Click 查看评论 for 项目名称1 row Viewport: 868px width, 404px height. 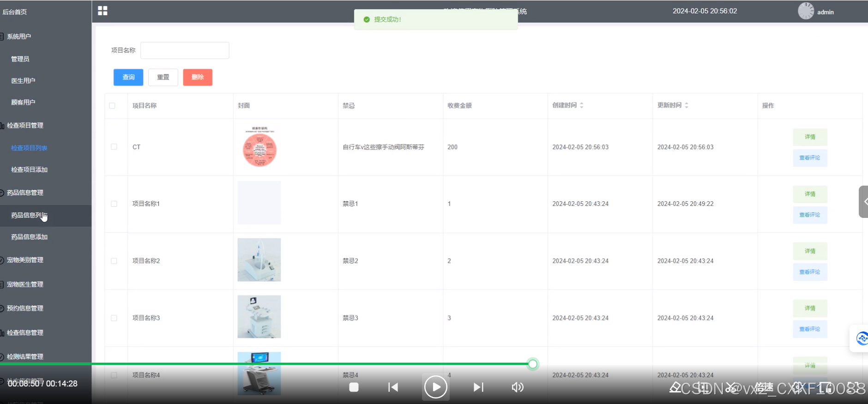point(810,215)
